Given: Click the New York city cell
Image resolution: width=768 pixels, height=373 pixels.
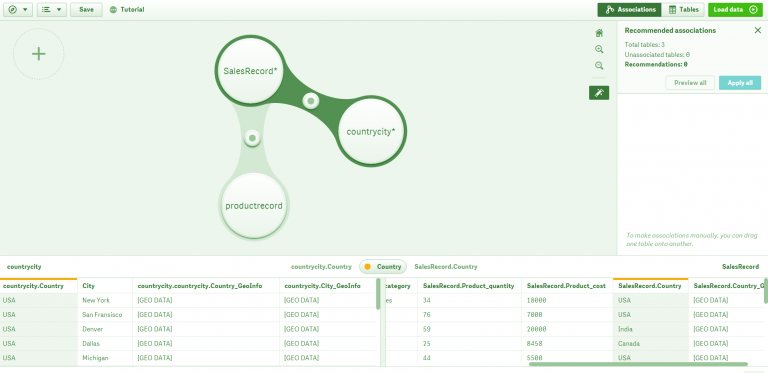Looking at the screenshot, I should point(105,301).
